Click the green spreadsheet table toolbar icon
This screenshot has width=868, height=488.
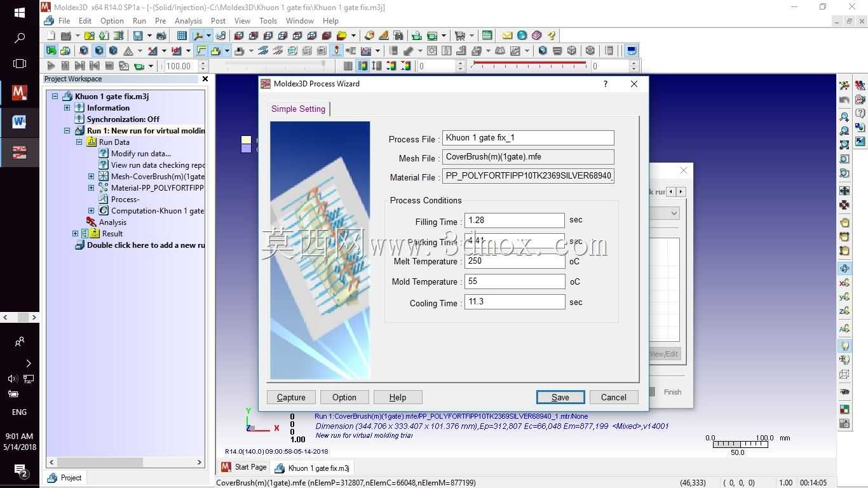(487, 36)
